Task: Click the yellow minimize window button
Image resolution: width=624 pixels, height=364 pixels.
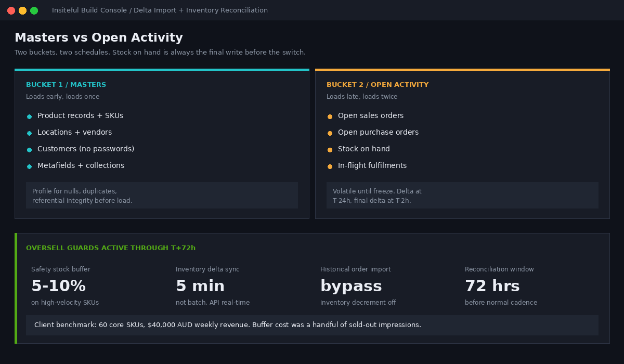Action: click(x=22, y=10)
